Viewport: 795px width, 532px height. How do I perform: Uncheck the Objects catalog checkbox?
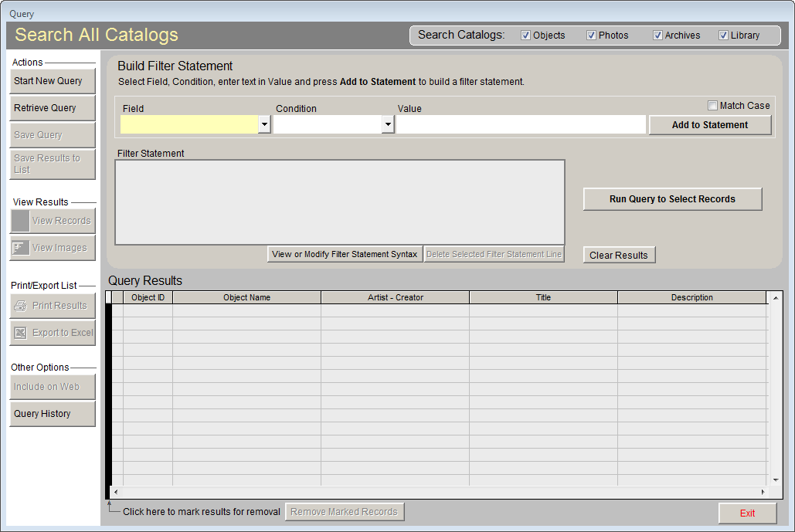click(x=525, y=35)
